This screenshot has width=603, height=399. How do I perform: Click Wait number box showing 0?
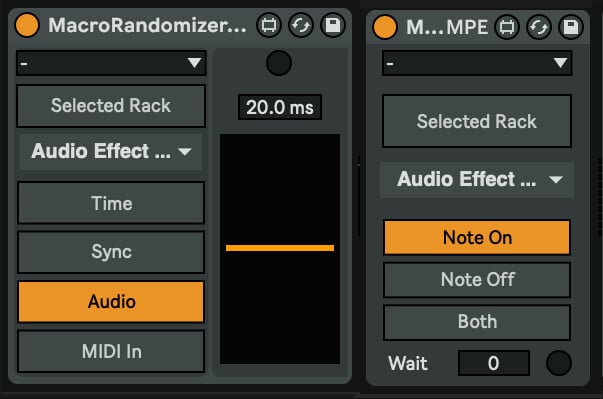tap(494, 363)
